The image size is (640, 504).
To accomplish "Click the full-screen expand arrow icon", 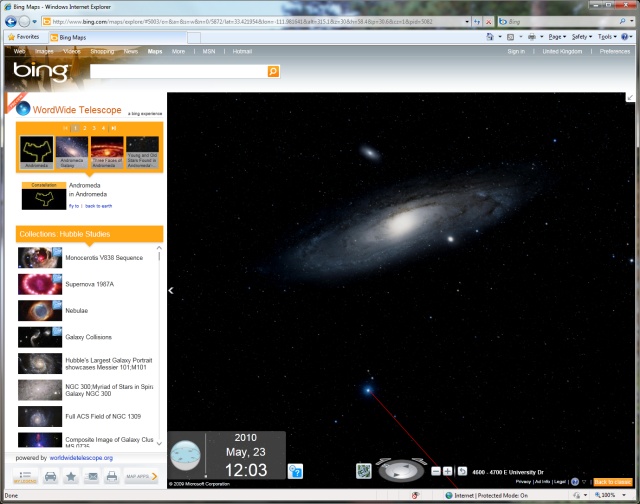I will click(630, 98).
